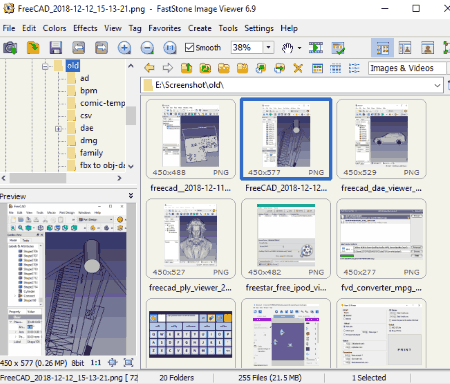Select the csv folder in tree

point(86,116)
